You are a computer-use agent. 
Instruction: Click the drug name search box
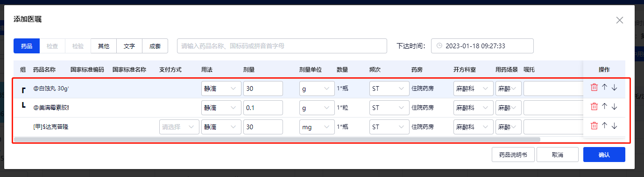coord(282,46)
